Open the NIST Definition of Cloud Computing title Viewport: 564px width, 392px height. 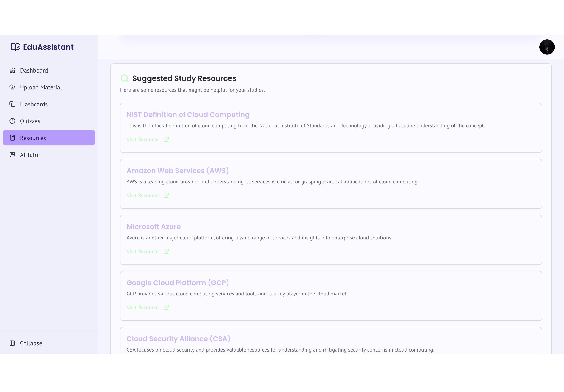click(x=188, y=115)
